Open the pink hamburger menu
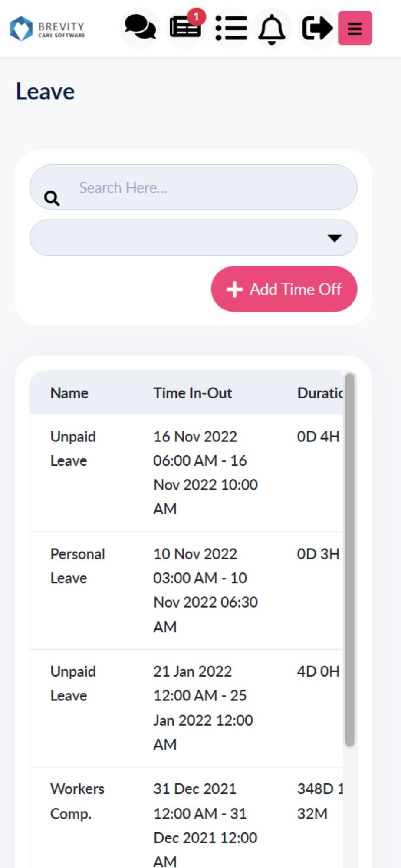This screenshot has width=401, height=868. pyautogui.click(x=355, y=28)
